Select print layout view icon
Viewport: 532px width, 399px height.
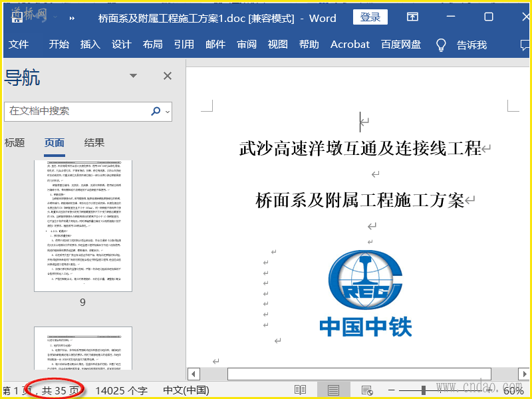pos(333,390)
